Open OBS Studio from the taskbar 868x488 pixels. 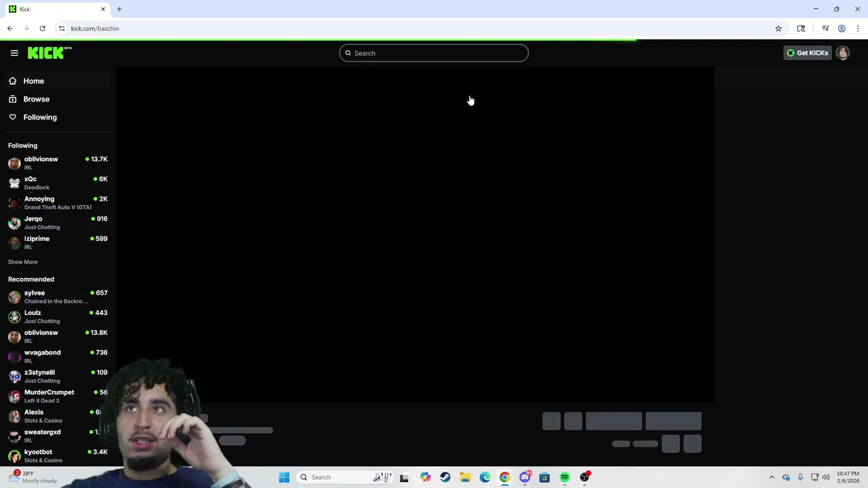[x=585, y=477]
